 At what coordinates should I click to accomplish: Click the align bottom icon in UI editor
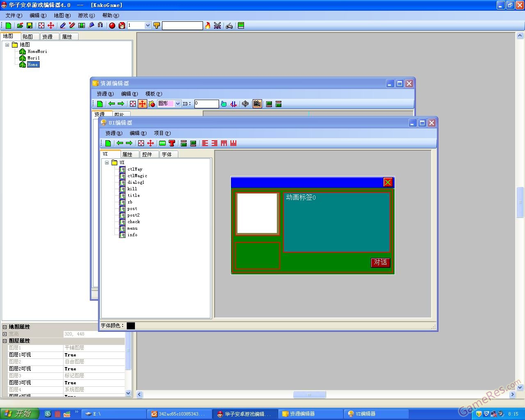[x=233, y=143]
